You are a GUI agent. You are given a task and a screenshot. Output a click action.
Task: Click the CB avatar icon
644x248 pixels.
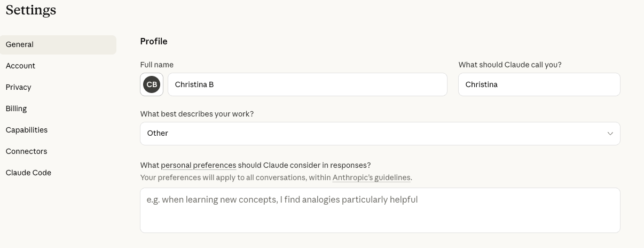point(152,84)
